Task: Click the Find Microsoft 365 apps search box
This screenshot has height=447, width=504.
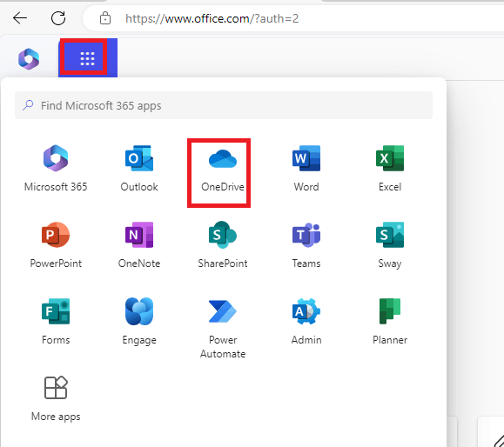Action: click(x=224, y=105)
